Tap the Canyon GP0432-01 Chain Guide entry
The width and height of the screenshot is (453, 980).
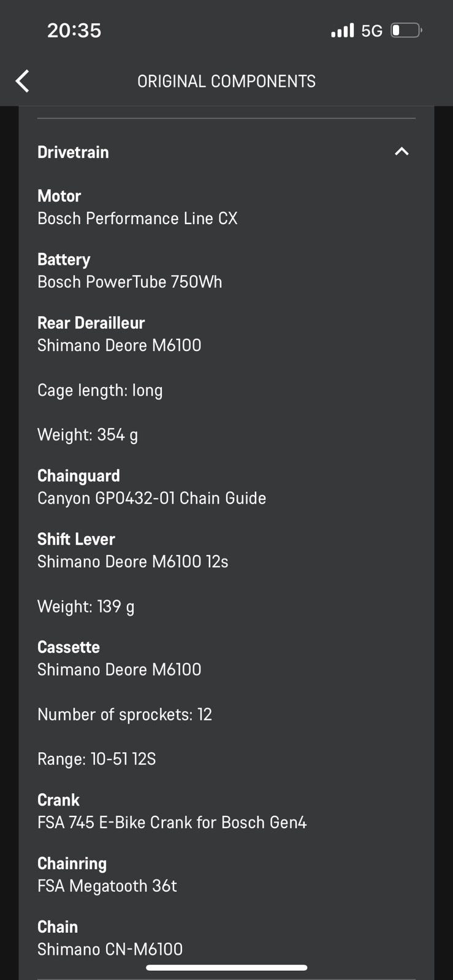151,498
